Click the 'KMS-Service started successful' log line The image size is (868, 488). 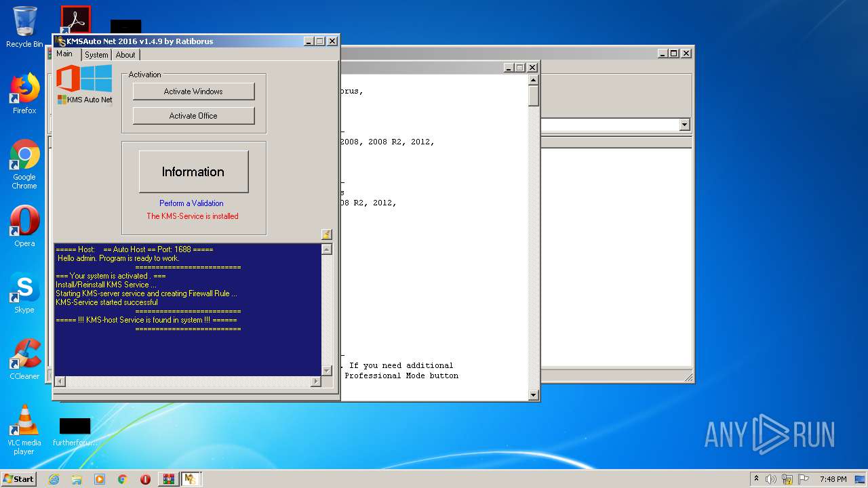[x=106, y=302]
